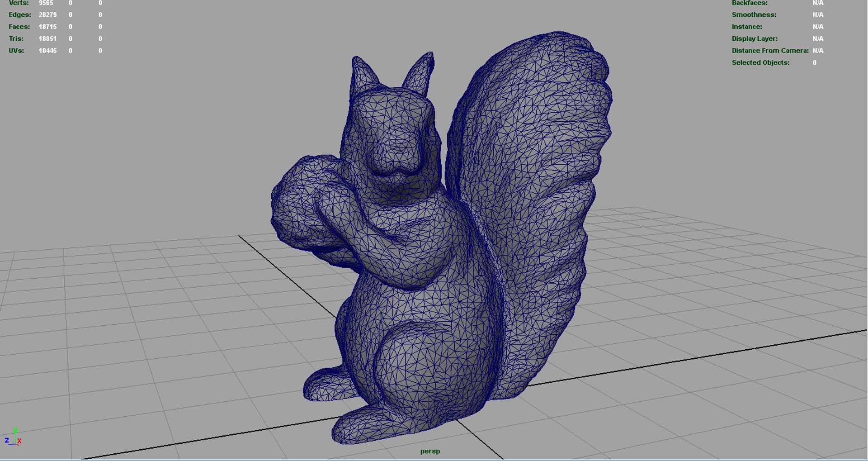This screenshot has height=461, width=868.
Task: Click the N/A value beside Instance
Action: (818, 27)
